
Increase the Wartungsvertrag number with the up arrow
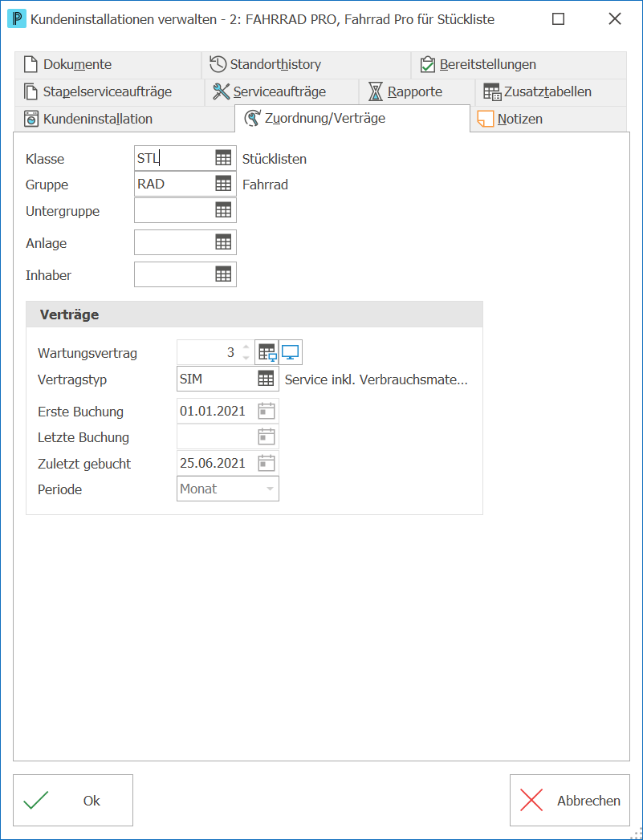point(246,347)
